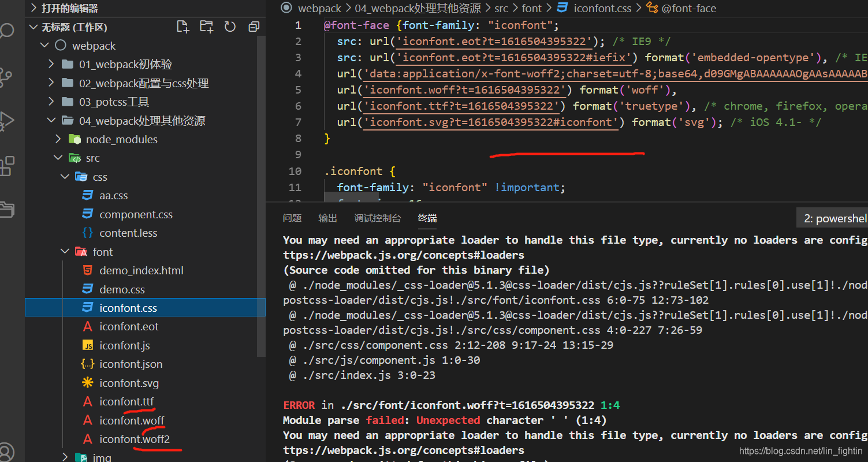Screen dimensions: 868x462
Task: Click the 04_webpack处理其他资源 breadcrumb segment
Action: tap(418, 8)
